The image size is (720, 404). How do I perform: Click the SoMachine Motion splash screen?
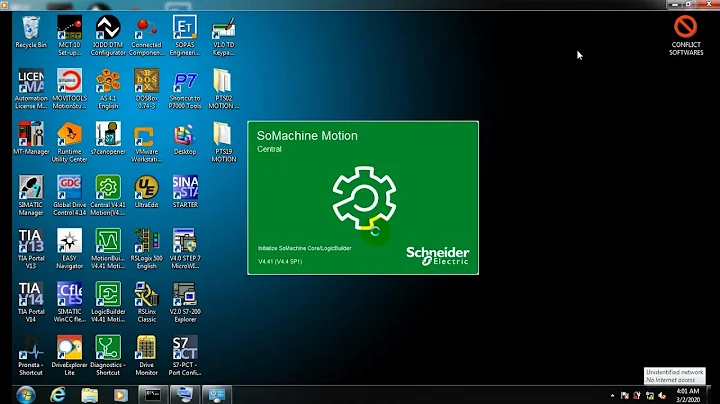363,198
